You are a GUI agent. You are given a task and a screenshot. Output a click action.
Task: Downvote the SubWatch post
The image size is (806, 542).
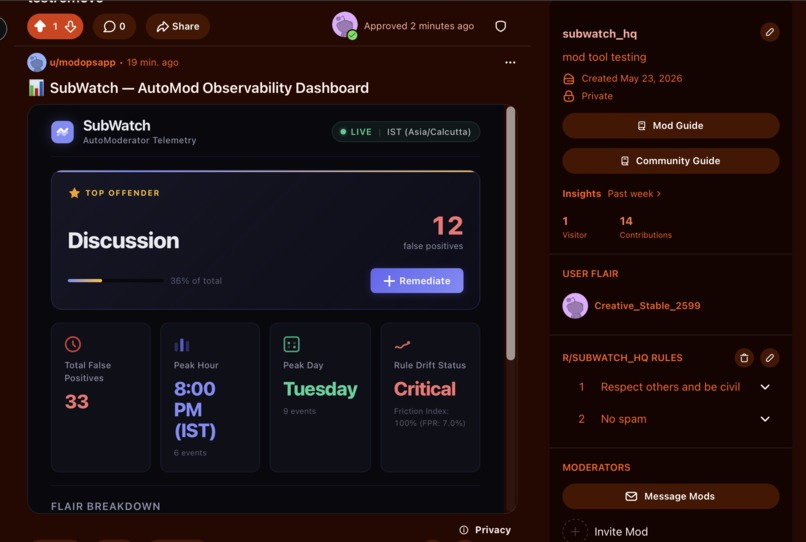[70, 26]
